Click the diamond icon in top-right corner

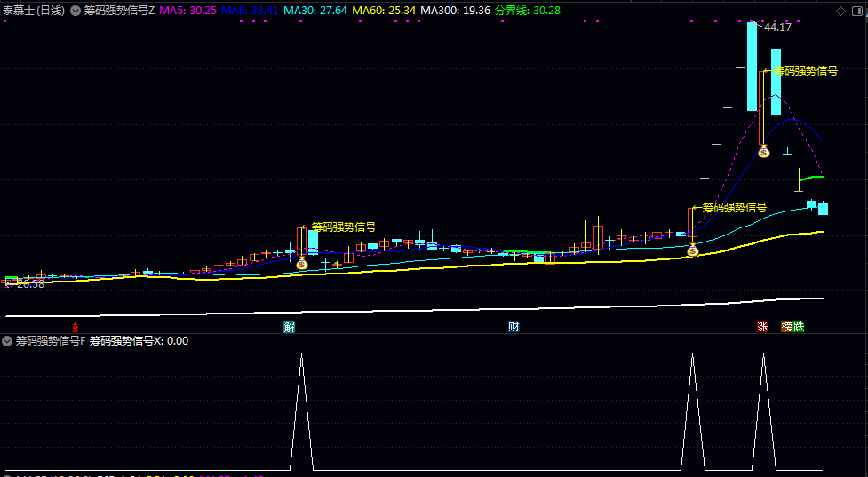tap(842, 10)
